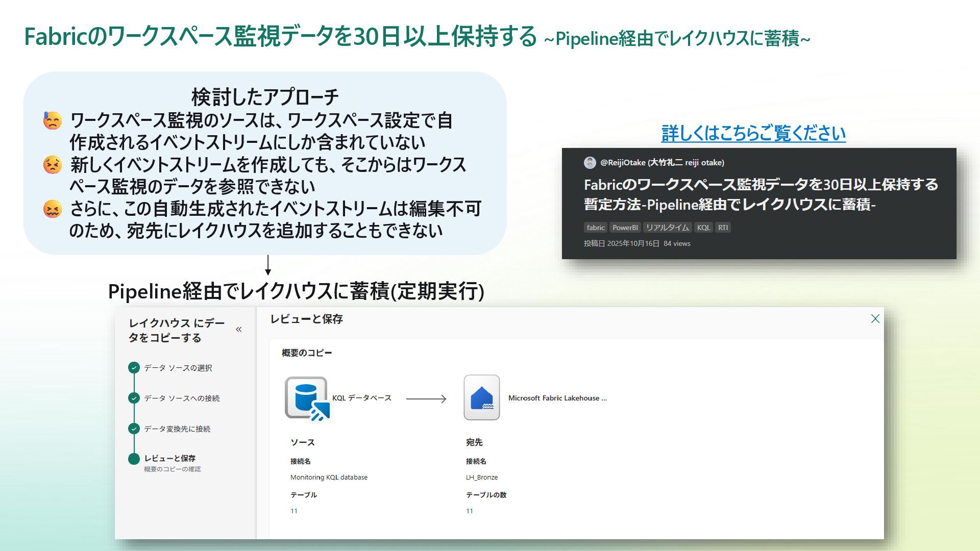Click the PowerBI tag
The height and width of the screenshot is (551, 980).
coord(625,228)
